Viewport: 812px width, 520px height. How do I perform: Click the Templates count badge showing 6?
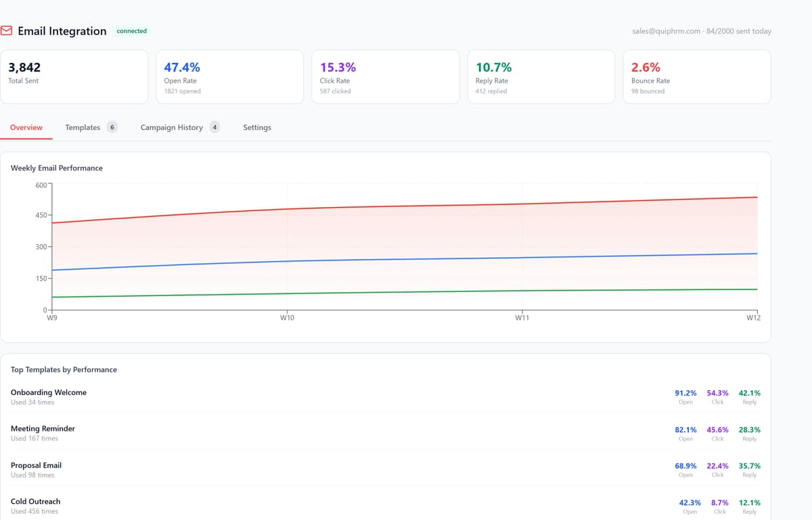[112, 127]
